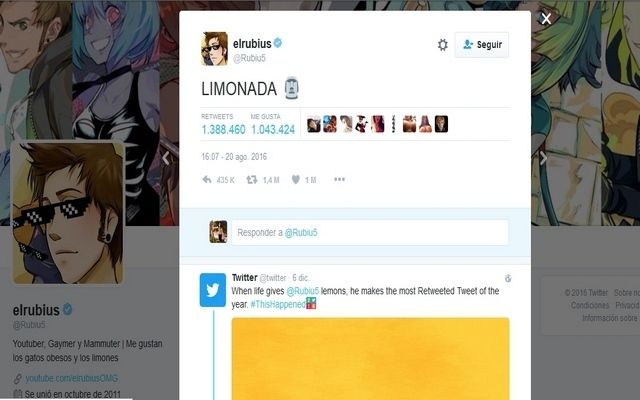Image resolution: width=640 pixels, height=400 pixels.
Task: Open the youtube.com/elrubiusOMG profile link
Action: [71, 378]
